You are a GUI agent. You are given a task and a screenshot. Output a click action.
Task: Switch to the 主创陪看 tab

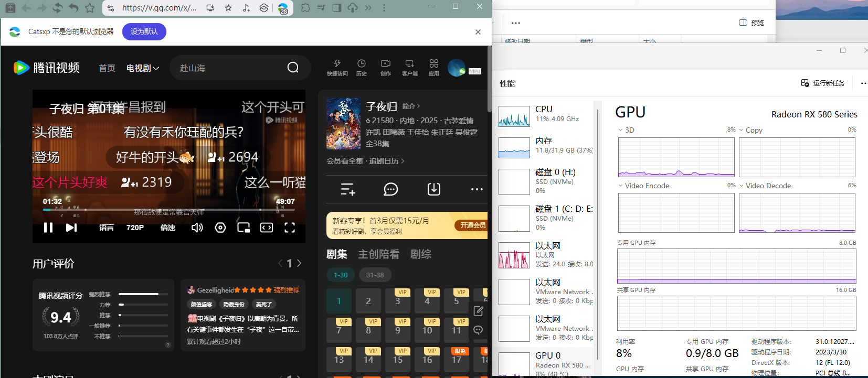tap(379, 254)
